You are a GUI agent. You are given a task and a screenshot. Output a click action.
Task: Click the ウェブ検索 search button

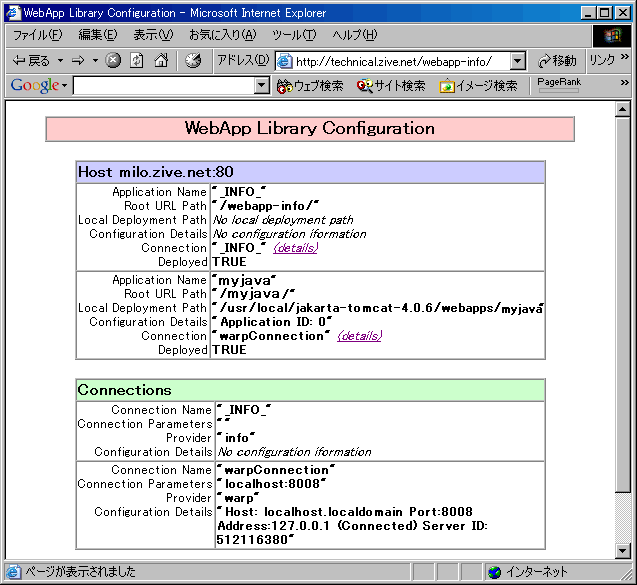coord(310,86)
